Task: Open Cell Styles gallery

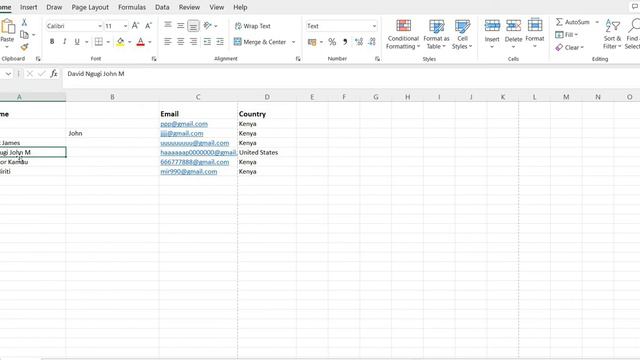Action: coord(462,34)
